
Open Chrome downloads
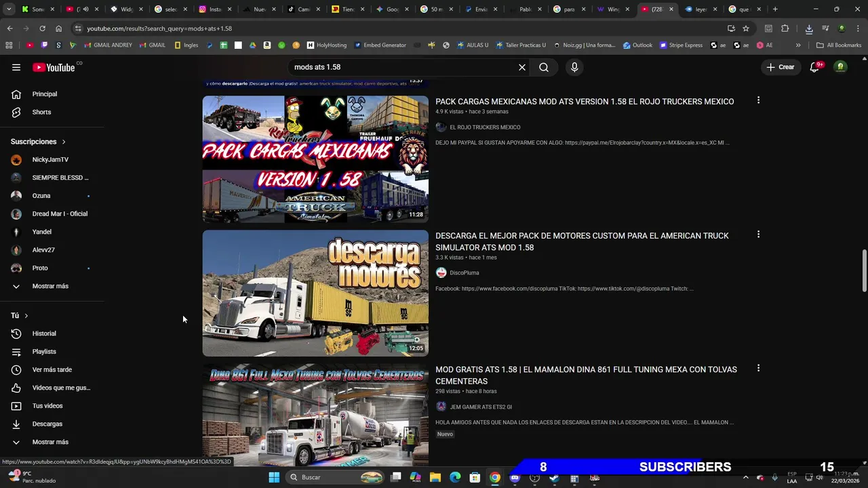tap(809, 28)
